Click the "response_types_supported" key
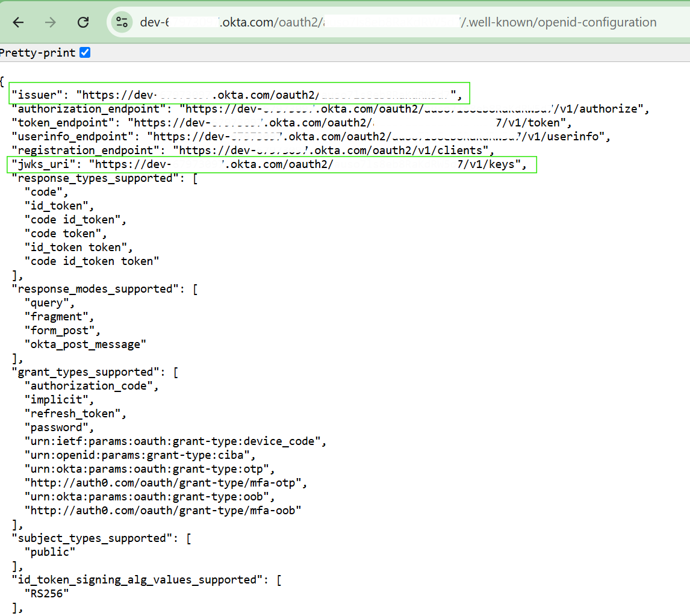Viewport: 690px width, 616px height. [96, 178]
